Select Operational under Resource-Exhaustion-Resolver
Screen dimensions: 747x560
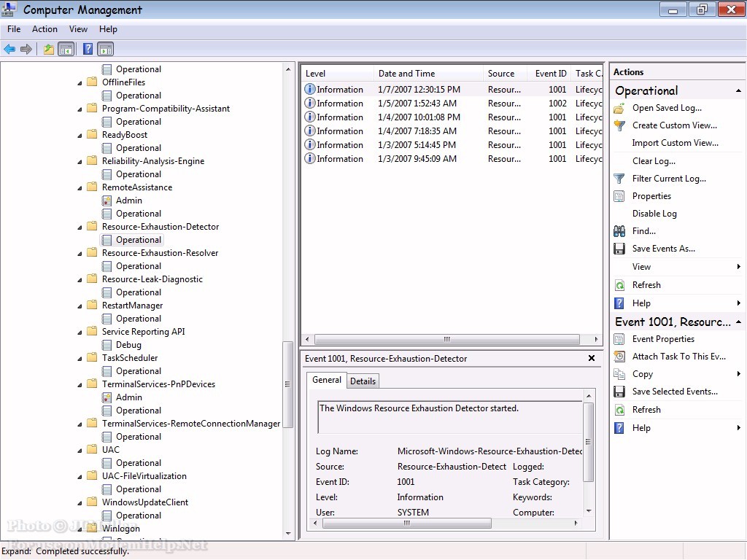pos(138,266)
